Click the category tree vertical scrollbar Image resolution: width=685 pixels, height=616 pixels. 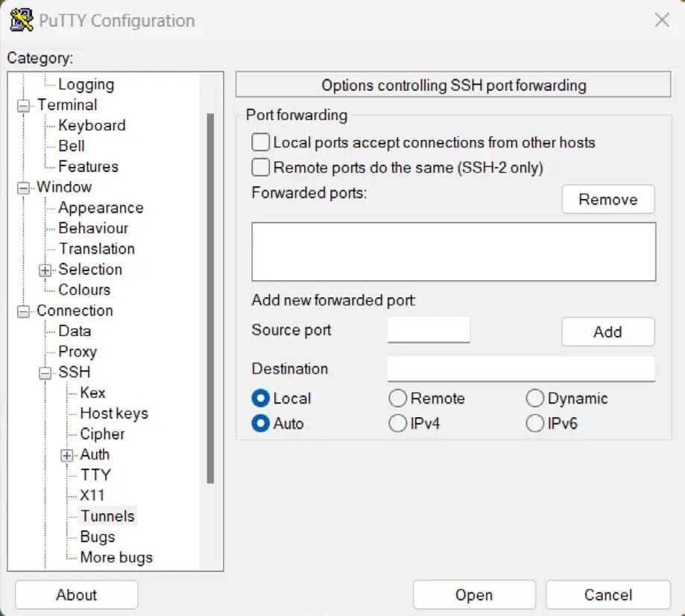(x=210, y=298)
